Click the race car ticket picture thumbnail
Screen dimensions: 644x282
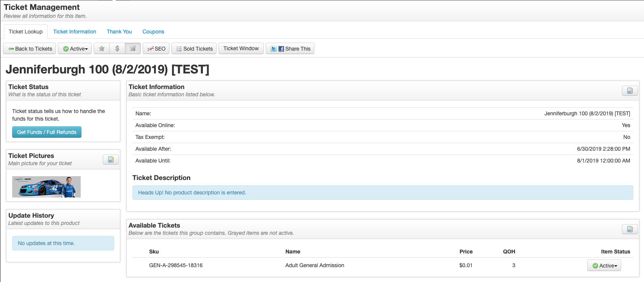point(46,187)
